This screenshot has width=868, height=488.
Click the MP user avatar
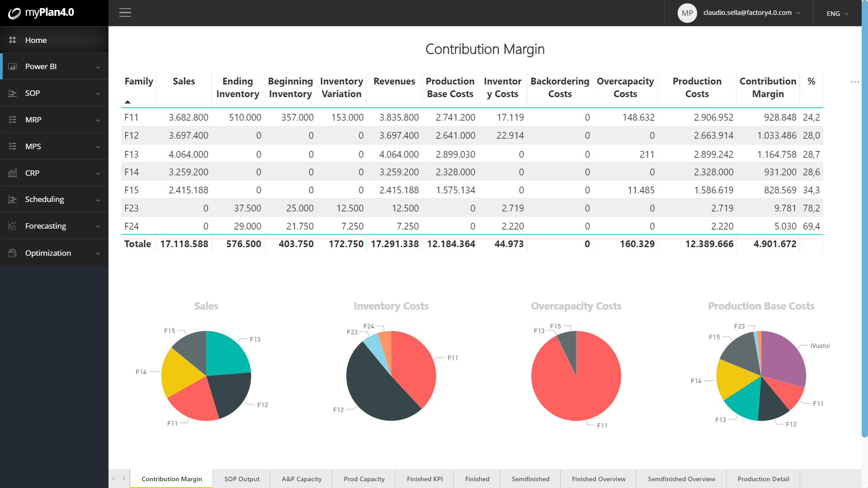[x=687, y=13]
